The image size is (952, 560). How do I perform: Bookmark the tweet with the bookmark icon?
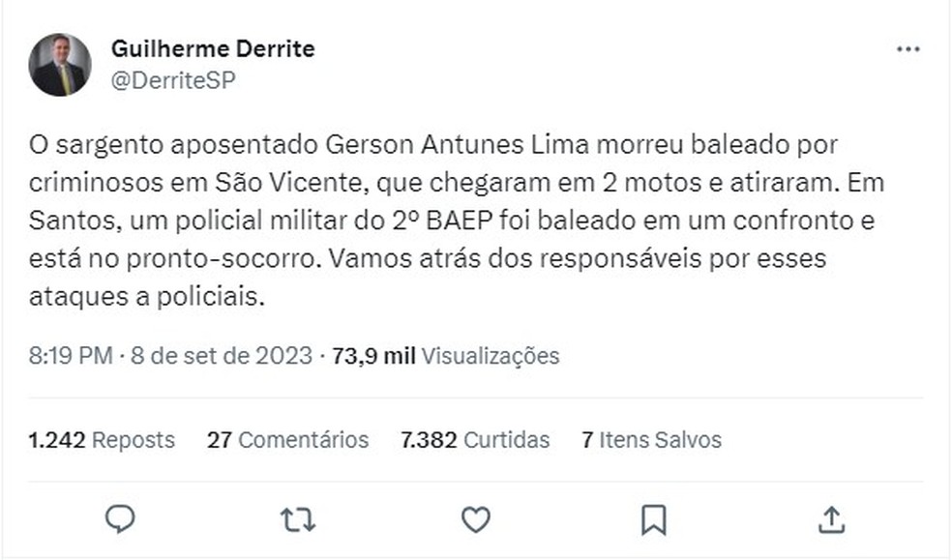(653, 519)
